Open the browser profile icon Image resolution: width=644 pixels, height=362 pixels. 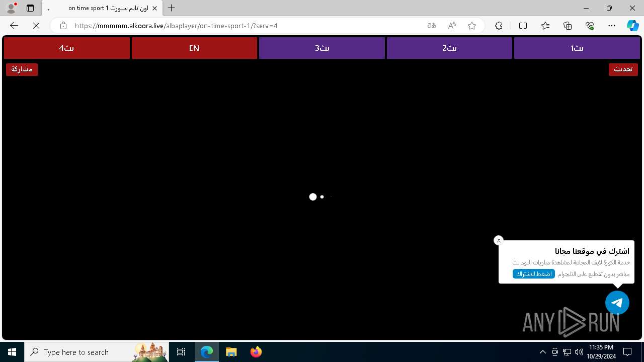11,8
